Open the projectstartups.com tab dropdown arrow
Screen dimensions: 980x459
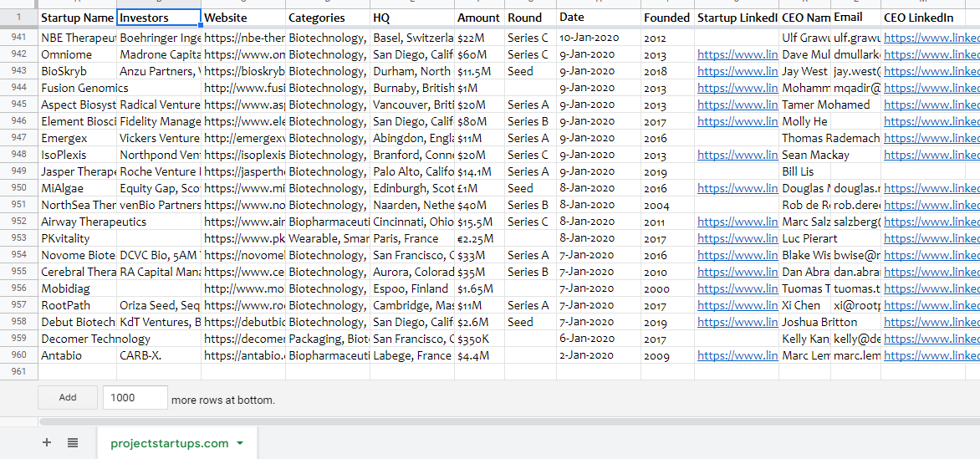240,443
